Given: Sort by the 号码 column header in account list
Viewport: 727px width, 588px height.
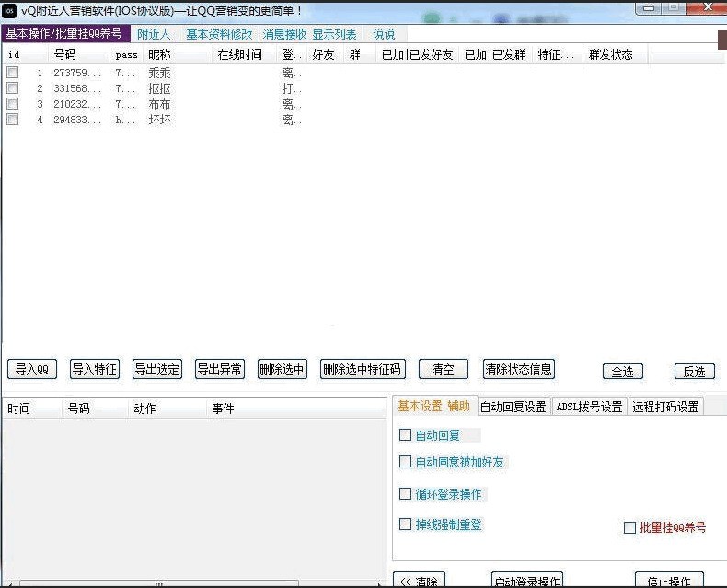Looking at the screenshot, I should pyautogui.click(x=79, y=54).
